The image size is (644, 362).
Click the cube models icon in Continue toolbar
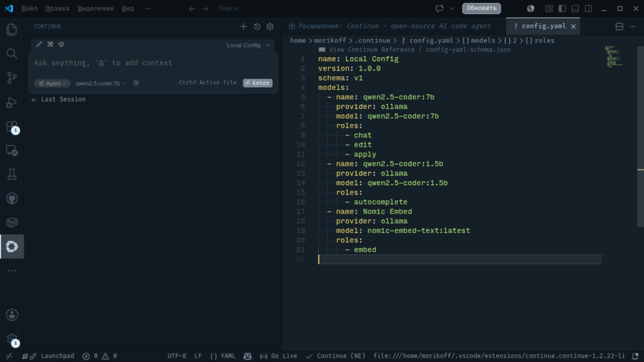click(61, 44)
